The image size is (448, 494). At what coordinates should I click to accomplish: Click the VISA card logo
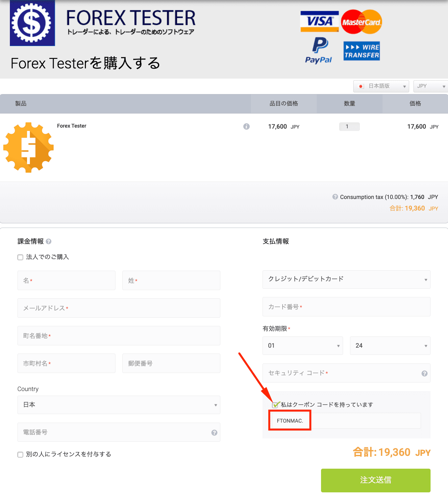pyautogui.click(x=319, y=22)
